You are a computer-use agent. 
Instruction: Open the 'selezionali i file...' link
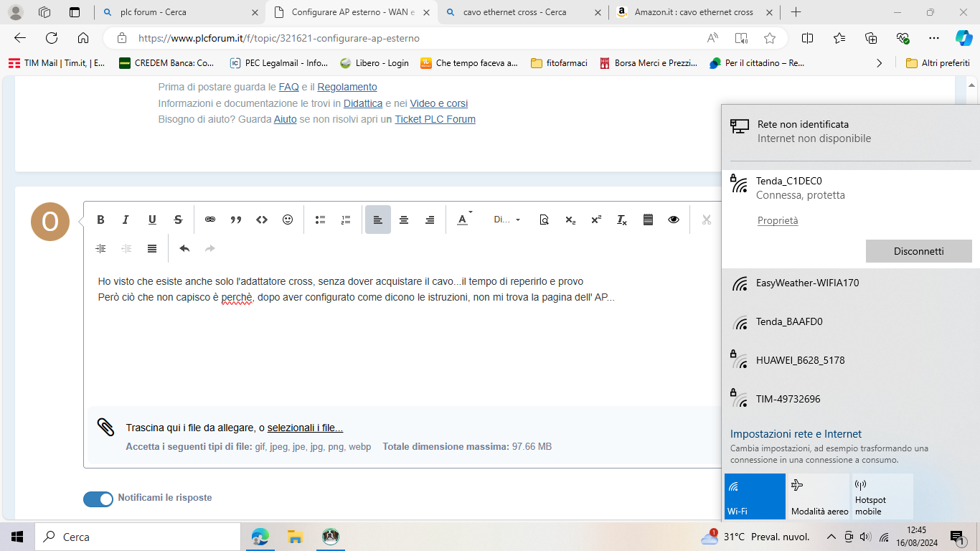click(x=305, y=428)
